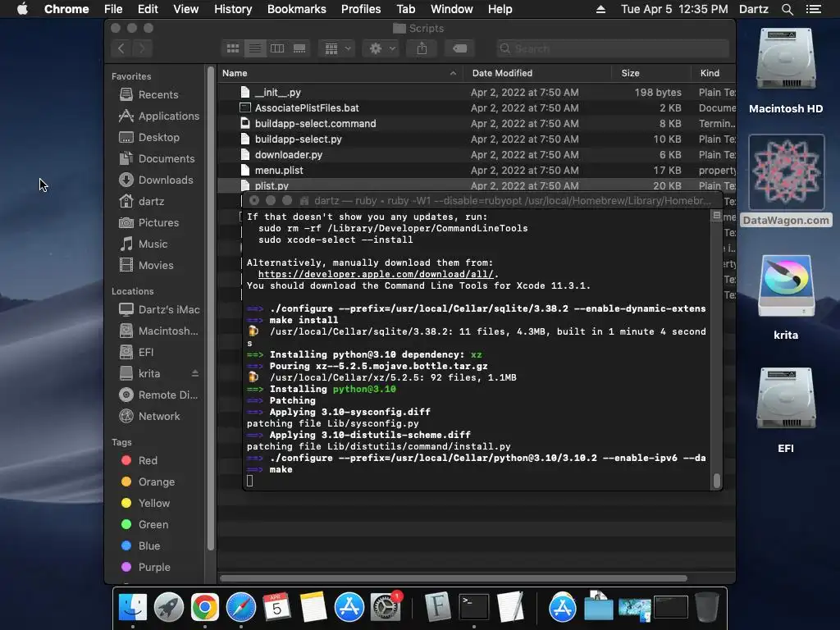This screenshot has width=840, height=630.
Task: Switch Finder to gallery view
Action: [299, 48]
